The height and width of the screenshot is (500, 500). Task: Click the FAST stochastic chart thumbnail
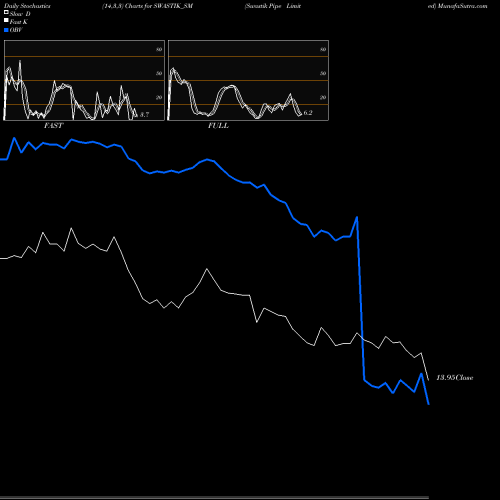tap(84, 80)
